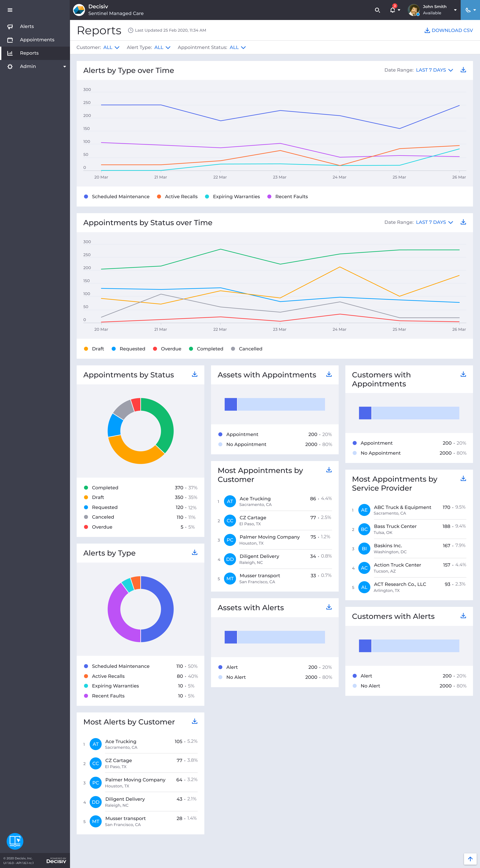Viewport: 480px width, 868px height.
Task: Toggle Scheduled Maintenance legend in time chart
Action: click(x=117, y=197)
